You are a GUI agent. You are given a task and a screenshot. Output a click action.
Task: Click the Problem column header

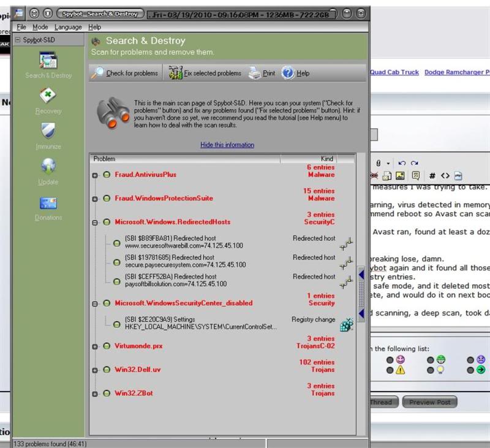[185, 159]
